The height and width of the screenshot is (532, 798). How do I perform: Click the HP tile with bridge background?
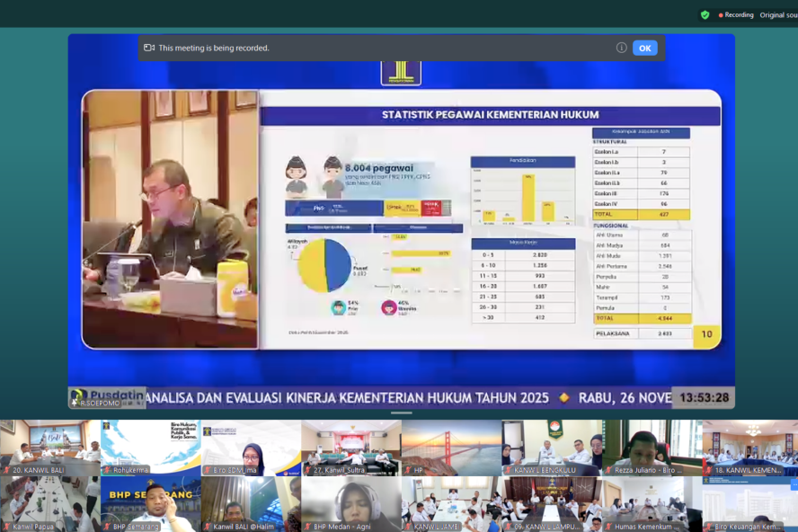coord(451,447)
